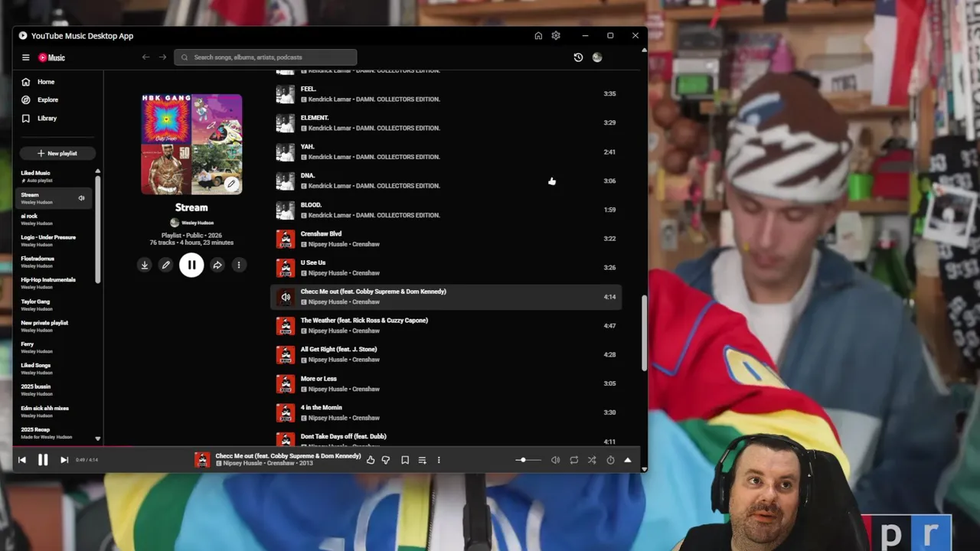Screen dimensions: 980x551
Task: Open the Taylor Gang playlist
Action: point(54,305)
